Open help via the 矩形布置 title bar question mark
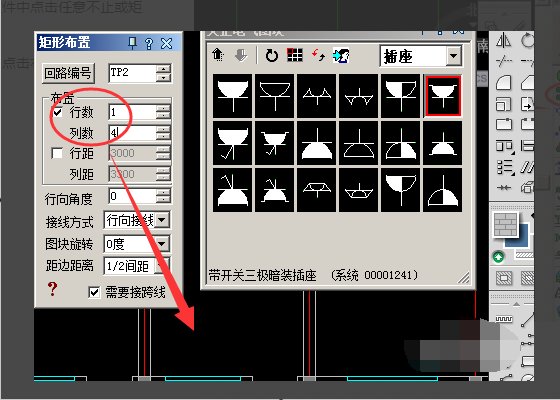 (x=149, y=44)
